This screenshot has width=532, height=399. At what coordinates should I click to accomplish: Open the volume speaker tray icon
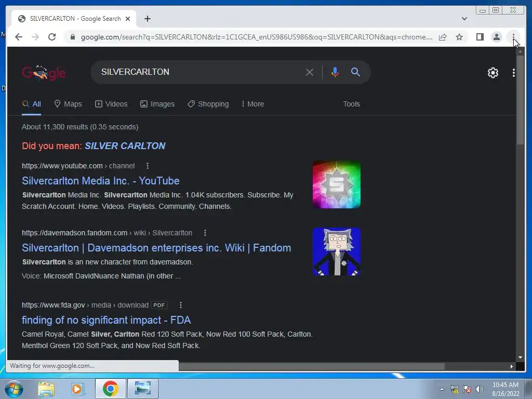coord(480,389)
